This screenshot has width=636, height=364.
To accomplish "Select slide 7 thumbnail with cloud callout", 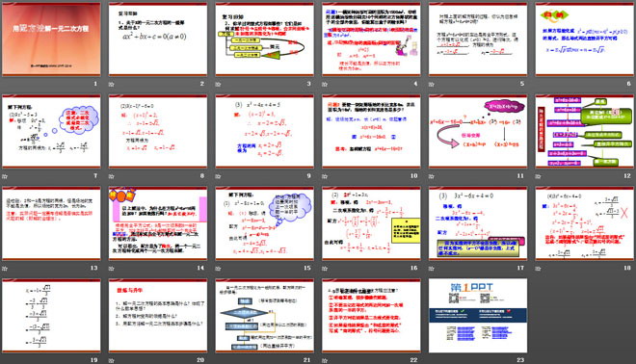I will click(x=51, y=131).
